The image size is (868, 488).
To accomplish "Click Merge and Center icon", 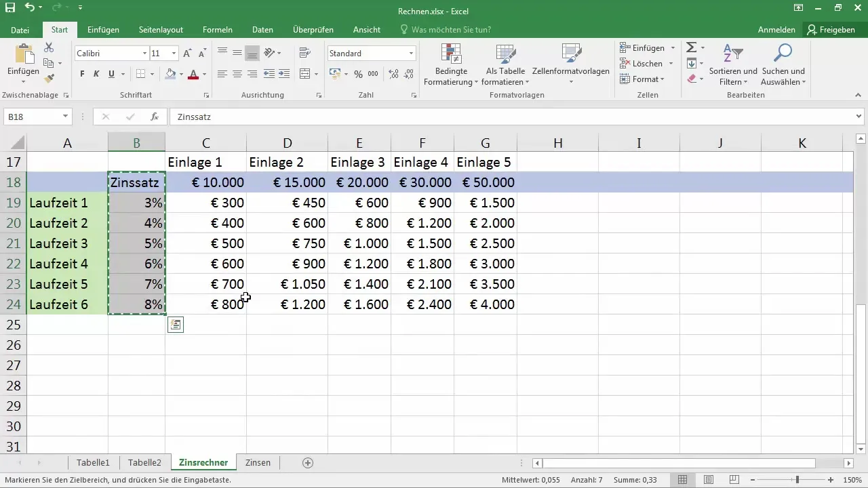I will tap(304, 74).
